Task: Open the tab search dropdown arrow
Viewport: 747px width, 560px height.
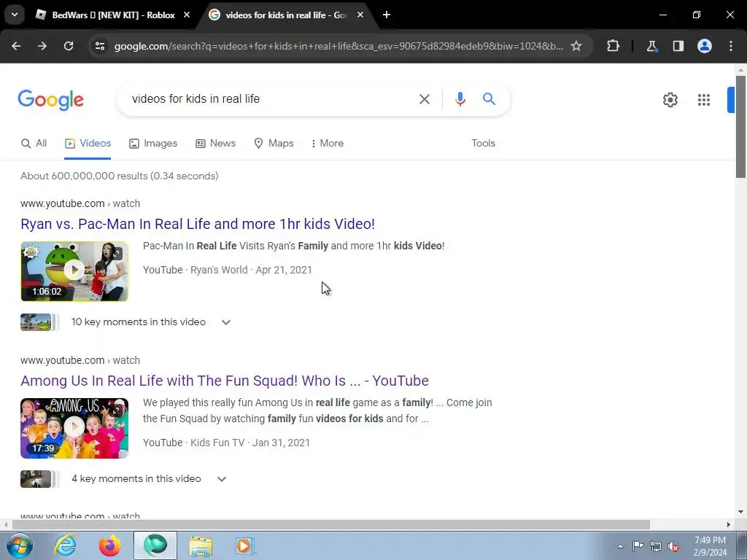Action: 15,15
